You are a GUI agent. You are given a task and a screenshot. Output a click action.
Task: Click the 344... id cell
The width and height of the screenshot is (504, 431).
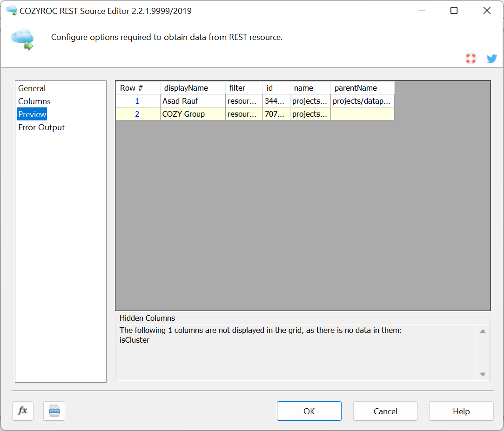tap(276, 101)
